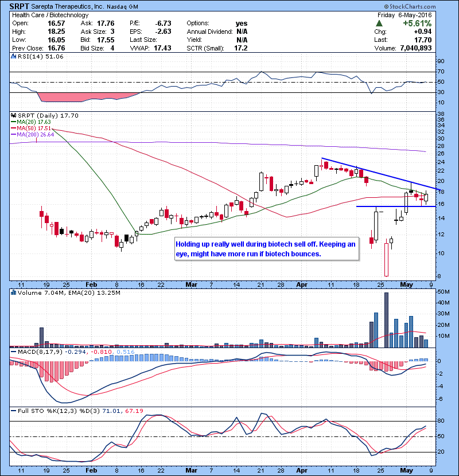Viewport: 459px width, 476px height.
Task: Click the Prev Close value 16.76
Action: 56,48
